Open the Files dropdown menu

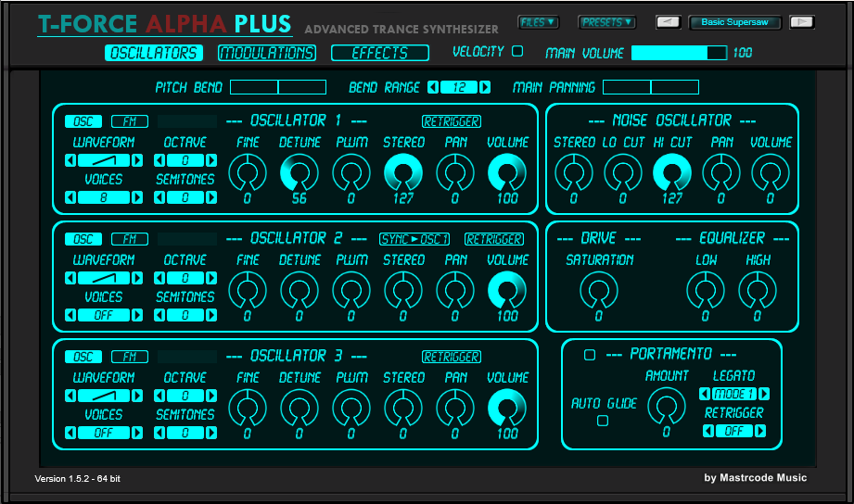coord(538,22)
